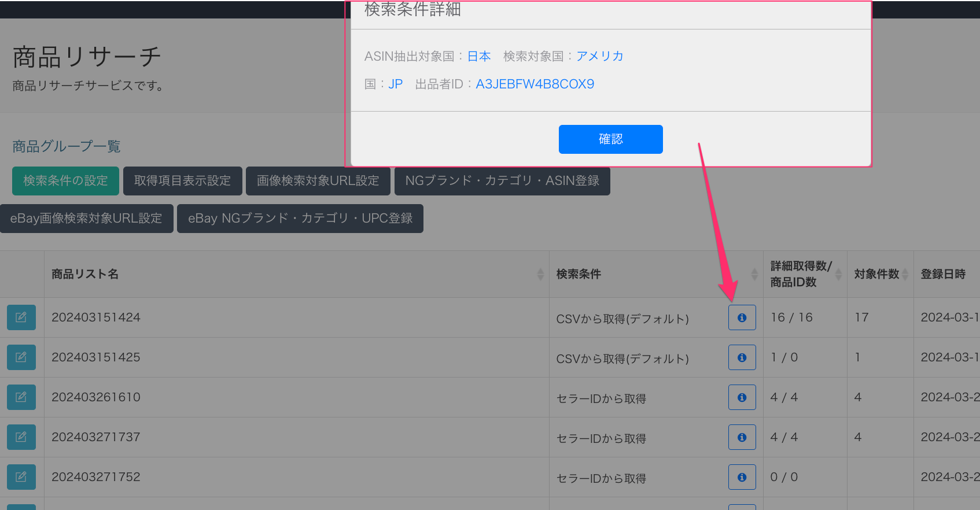Click JP country value in dialog
980x510 pixels.
coord(396,84)
